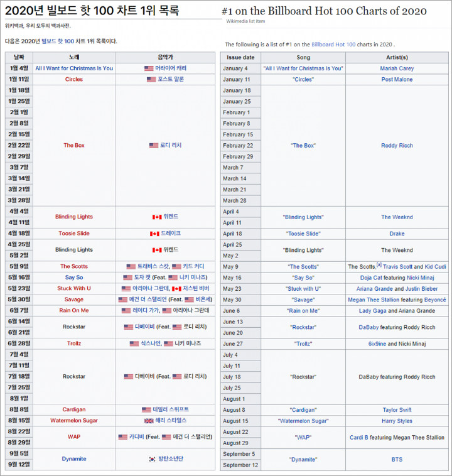Open the Kid Cudi link
The width and height of the screenshot is (452, 476).
[435, 266]
